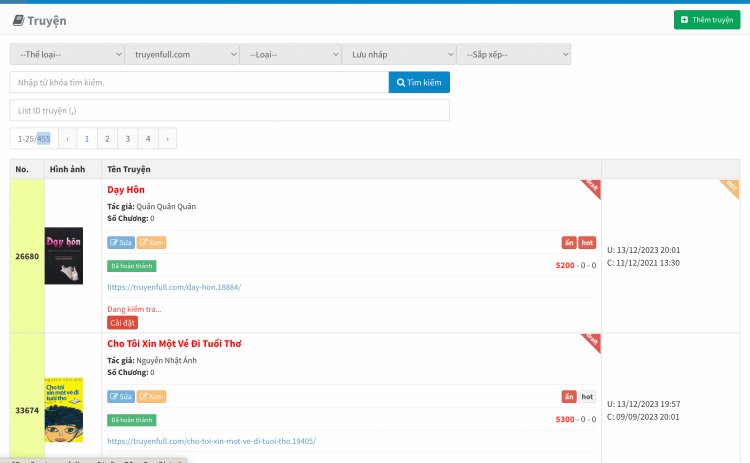The width and height of the screenshot is (750, 463).
Task: Go to pagination page 2
Action: [107, 139]
